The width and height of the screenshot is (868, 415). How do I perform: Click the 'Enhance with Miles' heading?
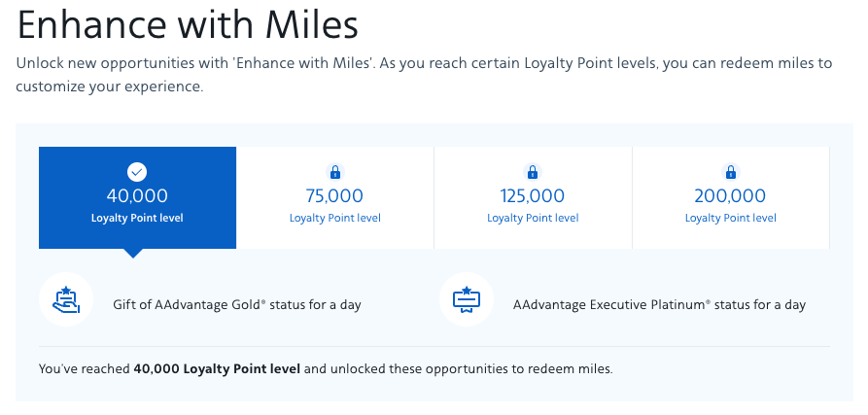point(187,23)
